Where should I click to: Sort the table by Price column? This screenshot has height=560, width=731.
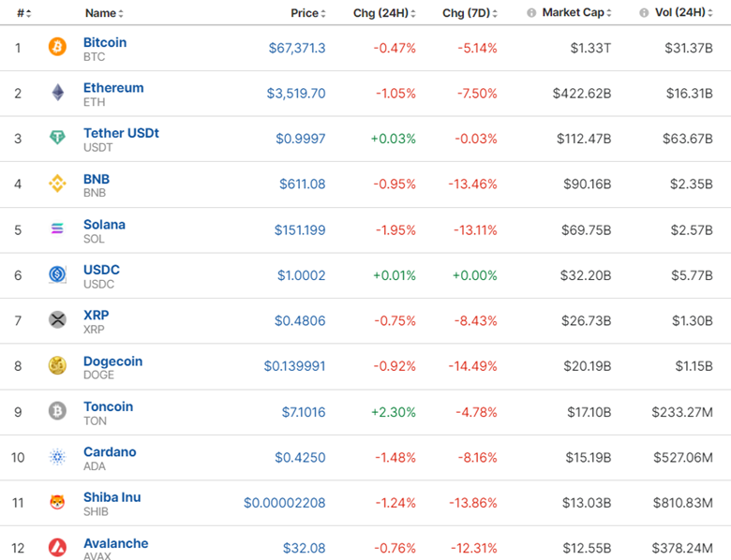click(x=307, y=13)
